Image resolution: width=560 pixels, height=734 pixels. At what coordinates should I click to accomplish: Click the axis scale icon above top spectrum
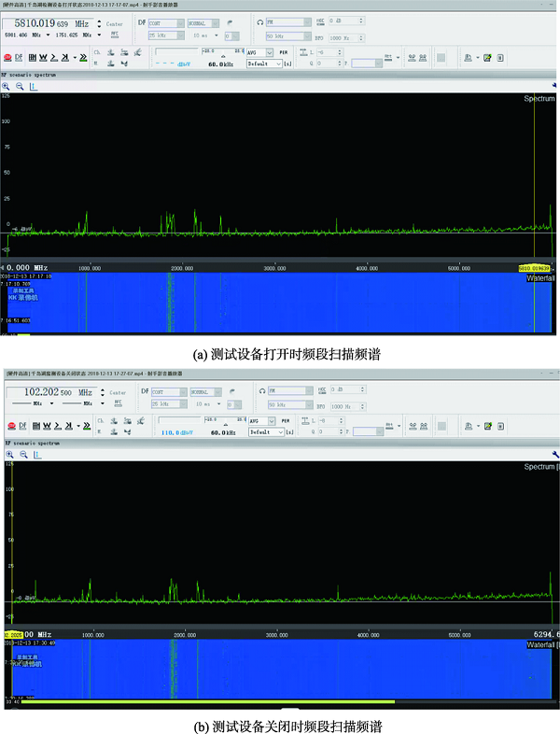(x=34, y=86)
